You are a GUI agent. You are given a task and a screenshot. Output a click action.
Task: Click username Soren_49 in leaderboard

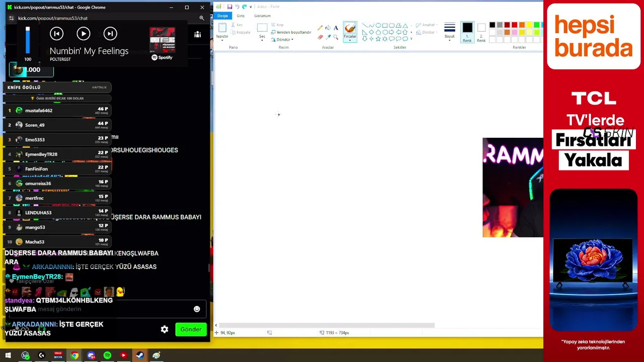click(35, 125)
